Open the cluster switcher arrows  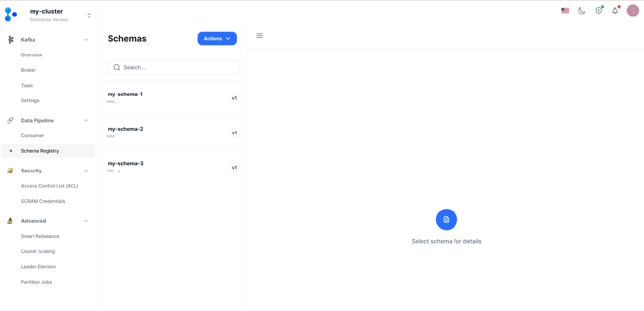point(89,15)
